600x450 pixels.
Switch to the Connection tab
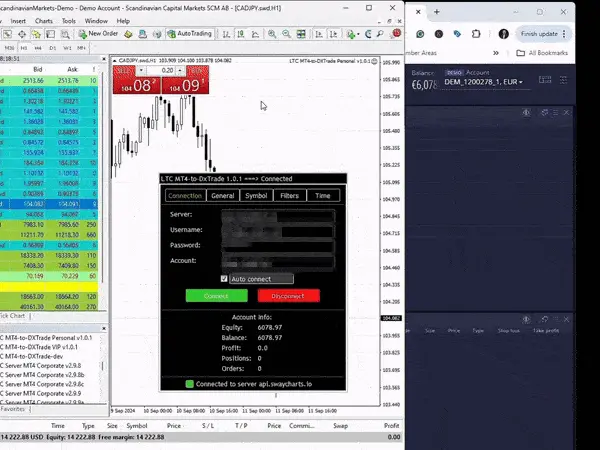click(x=185, y=196)
